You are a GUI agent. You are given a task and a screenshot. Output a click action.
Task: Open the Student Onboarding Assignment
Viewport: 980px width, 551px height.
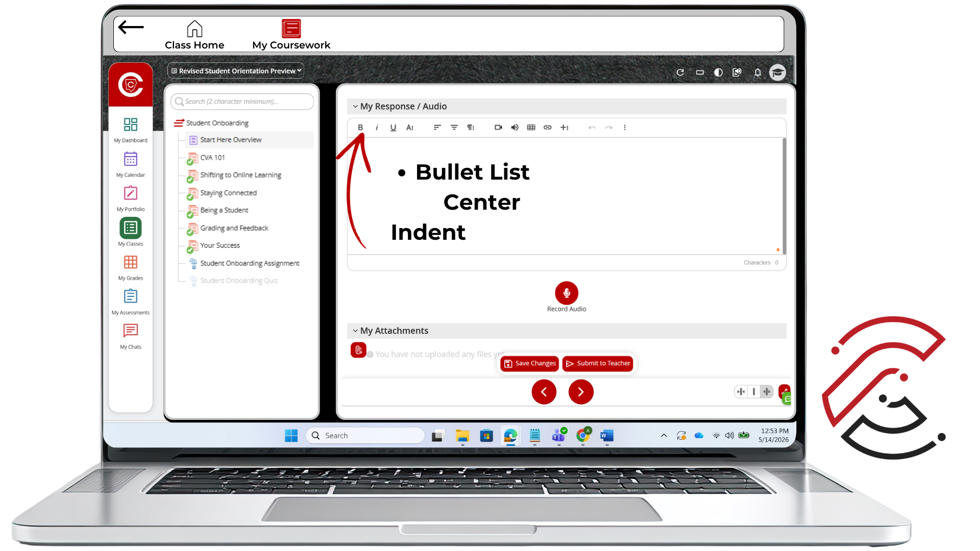(250, 263)
